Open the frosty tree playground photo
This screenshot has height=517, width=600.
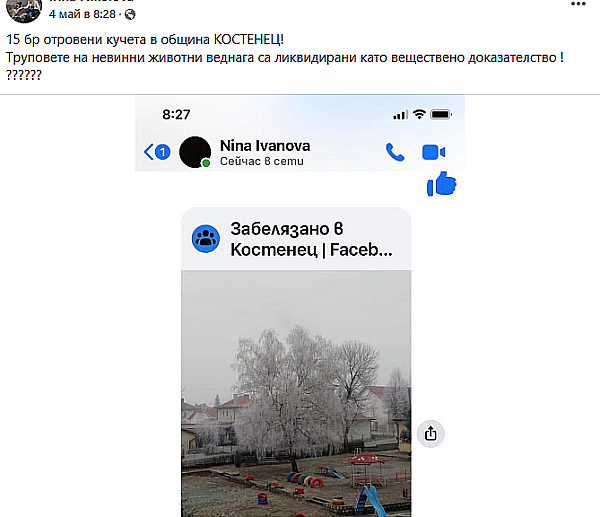[x=296, y=393]
